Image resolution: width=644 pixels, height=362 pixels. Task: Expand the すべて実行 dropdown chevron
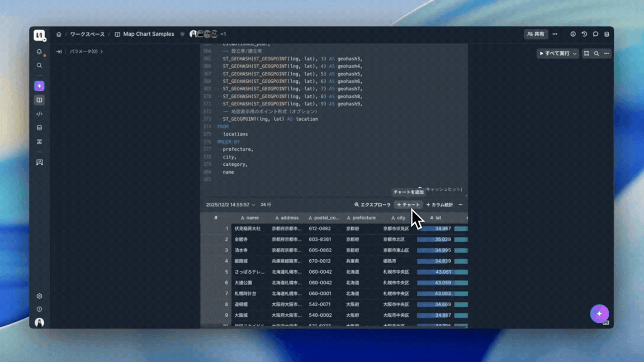pyautogui.click(x=574, y=53)
